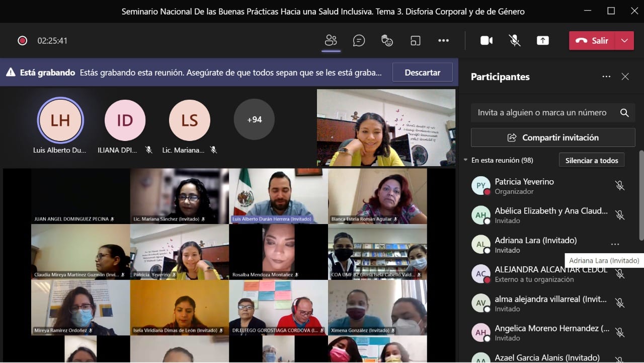Click search icon in invite field
The height and width of the screenshot is (363, 644).
click(624, 113)
